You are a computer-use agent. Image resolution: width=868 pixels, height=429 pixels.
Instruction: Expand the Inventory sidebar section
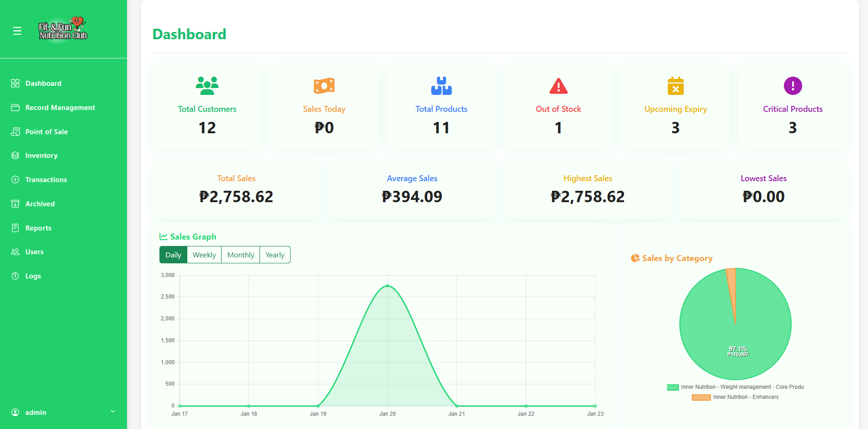click(41, 156)
